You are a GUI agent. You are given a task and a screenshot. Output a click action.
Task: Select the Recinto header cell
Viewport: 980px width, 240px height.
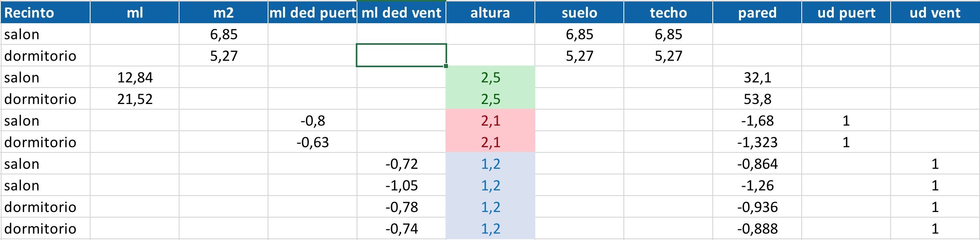click(45, 12)
